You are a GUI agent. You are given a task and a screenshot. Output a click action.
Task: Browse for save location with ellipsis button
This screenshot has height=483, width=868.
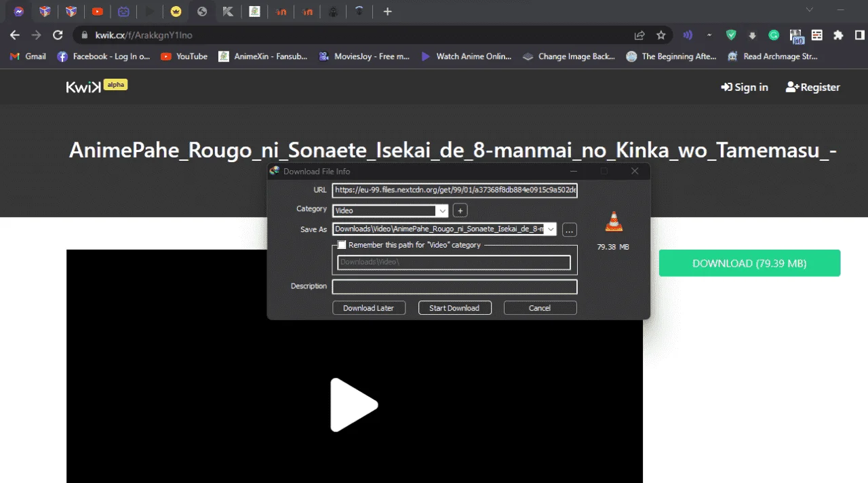pos(570,230)
